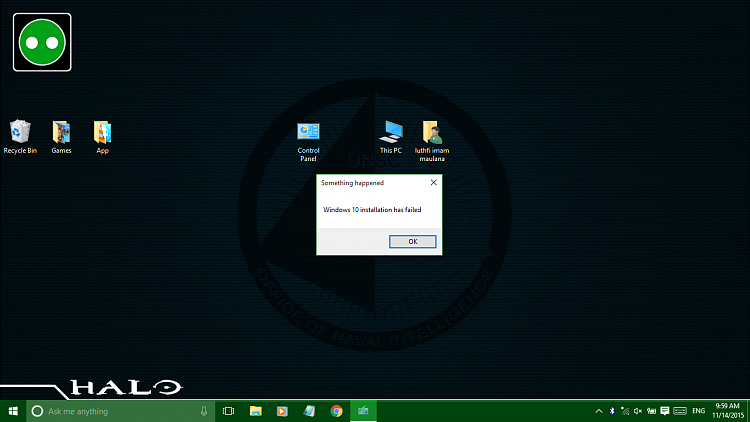
Task: Select the This PC desktop icon
Action: point(391,137)
